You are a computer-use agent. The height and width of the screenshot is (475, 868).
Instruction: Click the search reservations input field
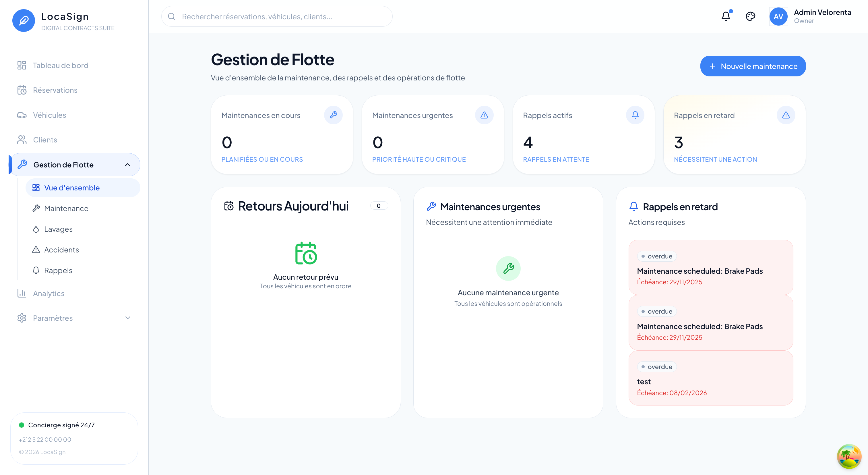click(x=276, y=16)
